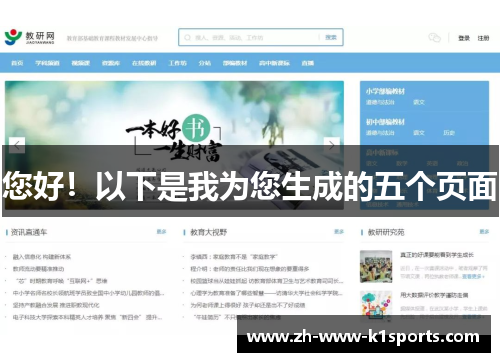Open the 高中新课标 nav item

coord(274,63)
